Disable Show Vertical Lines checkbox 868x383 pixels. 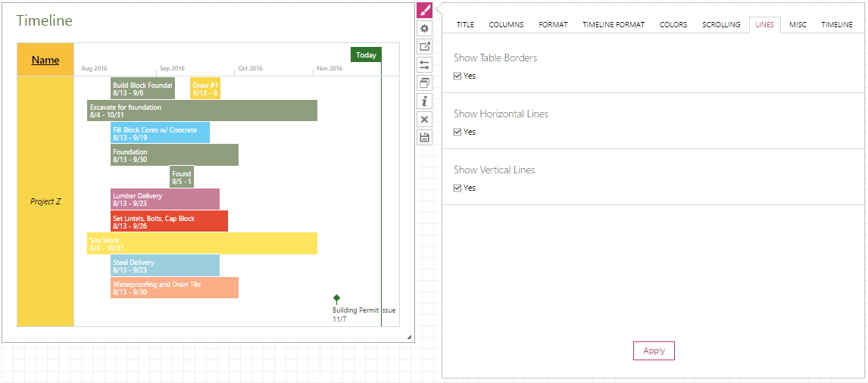(457, 188)
